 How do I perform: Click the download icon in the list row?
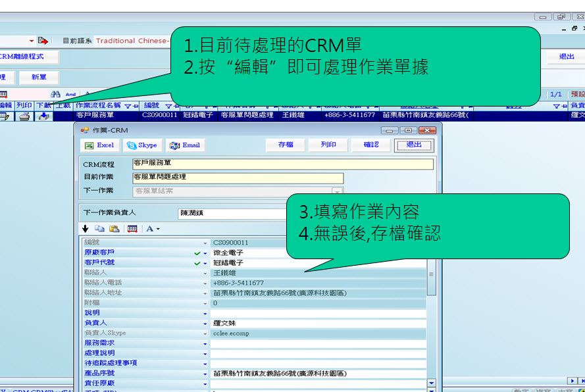43,116
